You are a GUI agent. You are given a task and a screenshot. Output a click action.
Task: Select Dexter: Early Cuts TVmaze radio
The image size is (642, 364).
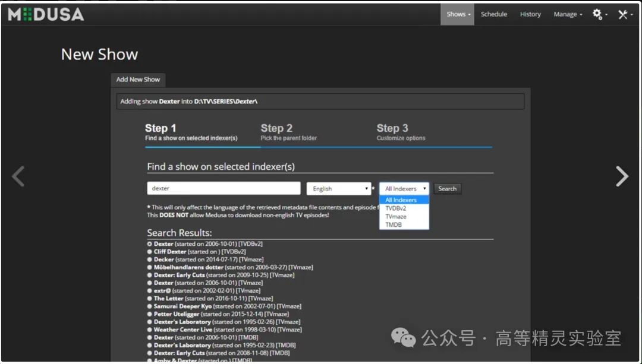point(149,275)
